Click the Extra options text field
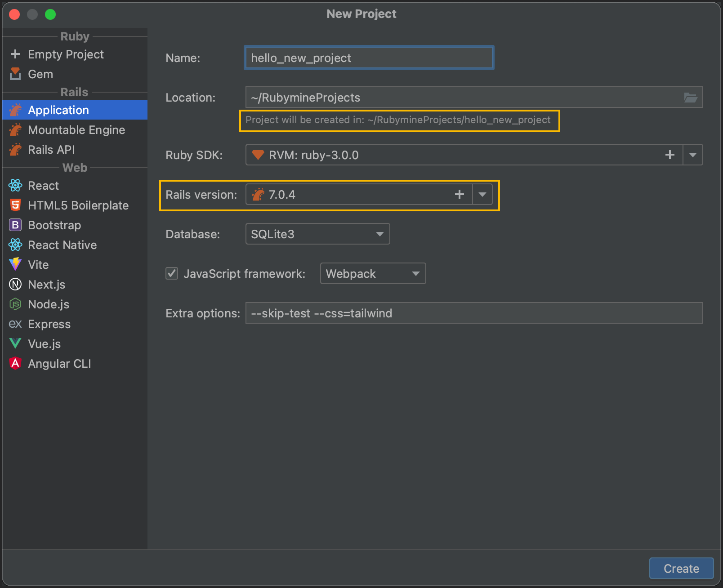The width and height of the screenshot is (723, 588). coord(474,313)
